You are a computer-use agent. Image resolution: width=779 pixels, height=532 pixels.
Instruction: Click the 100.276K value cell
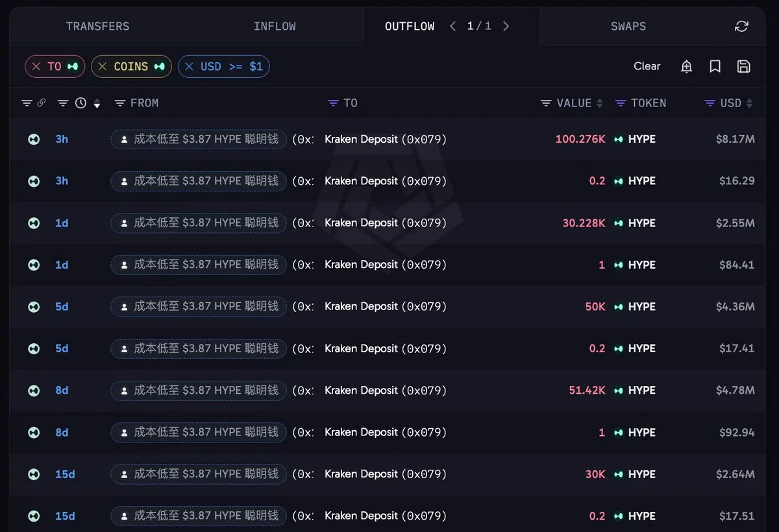click(x=580, y=139)
